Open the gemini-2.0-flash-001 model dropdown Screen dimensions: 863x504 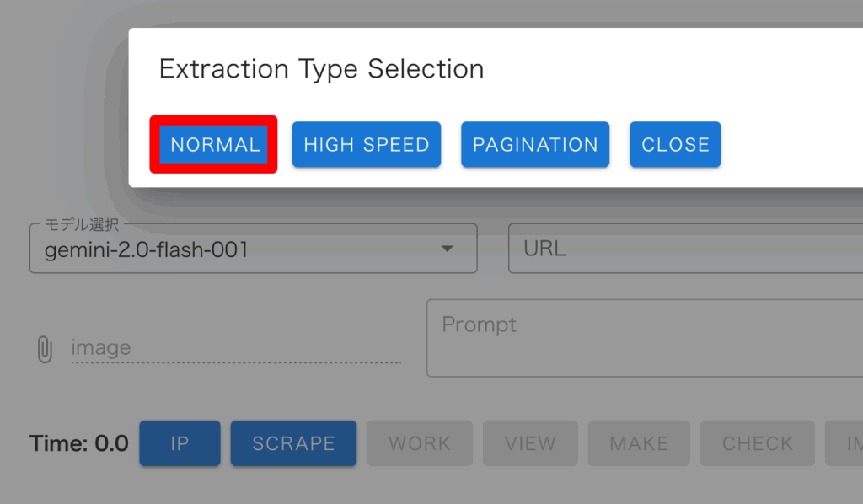tap(236, 249)
